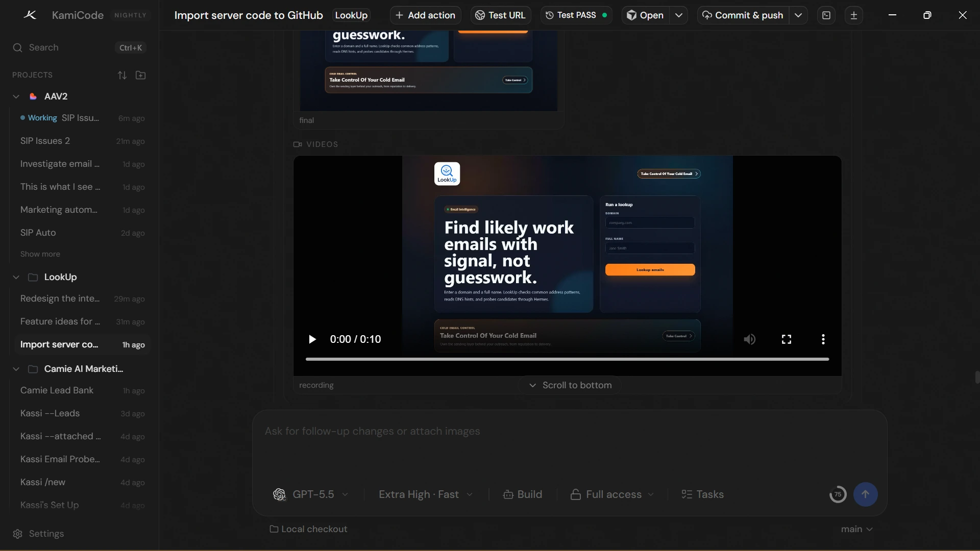This screenshot has height=551, width=980.
Task: Click the context usage ring showing 75
Action: coord(838,494)
